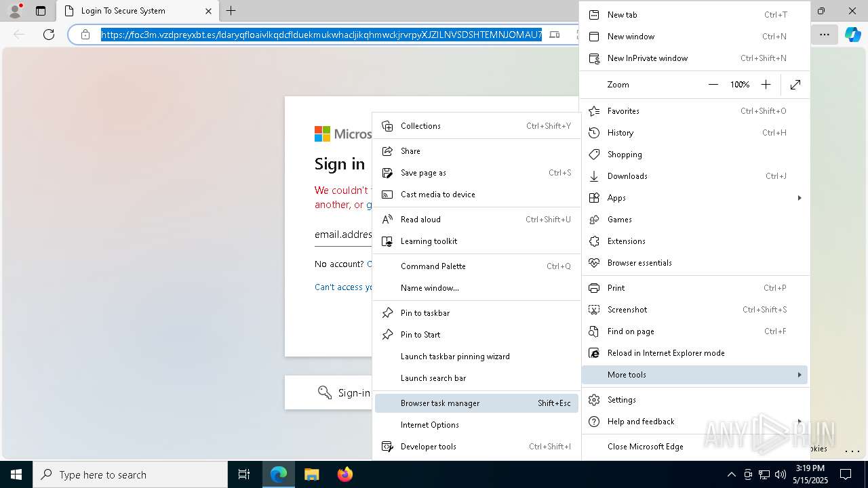Viewport: 868px width, 488px height.
Task: Select the Screenshot menu entry
Action: point(695,310)
